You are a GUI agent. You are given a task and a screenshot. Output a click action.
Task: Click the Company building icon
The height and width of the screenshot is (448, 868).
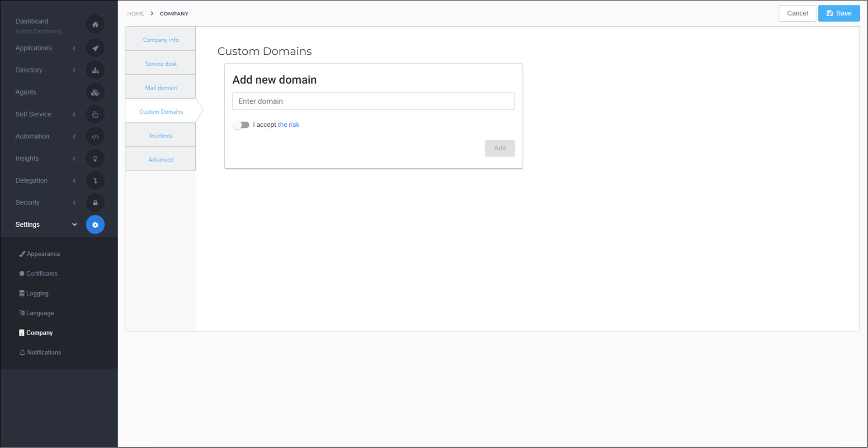21,333
